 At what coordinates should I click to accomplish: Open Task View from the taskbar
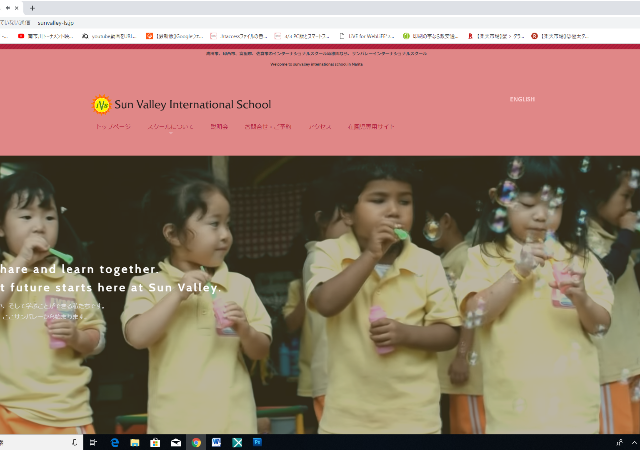tap(93, 442)
